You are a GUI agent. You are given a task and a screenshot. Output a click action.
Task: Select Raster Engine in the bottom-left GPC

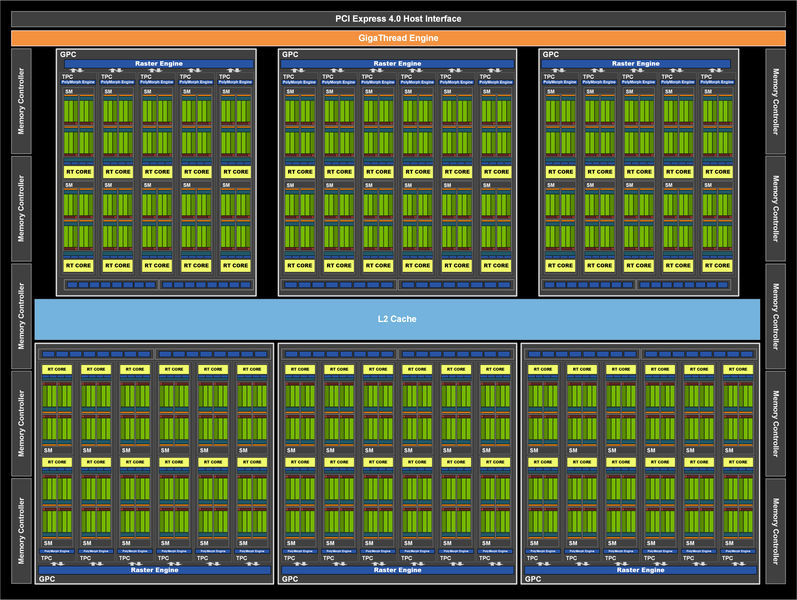click(155, 570)
